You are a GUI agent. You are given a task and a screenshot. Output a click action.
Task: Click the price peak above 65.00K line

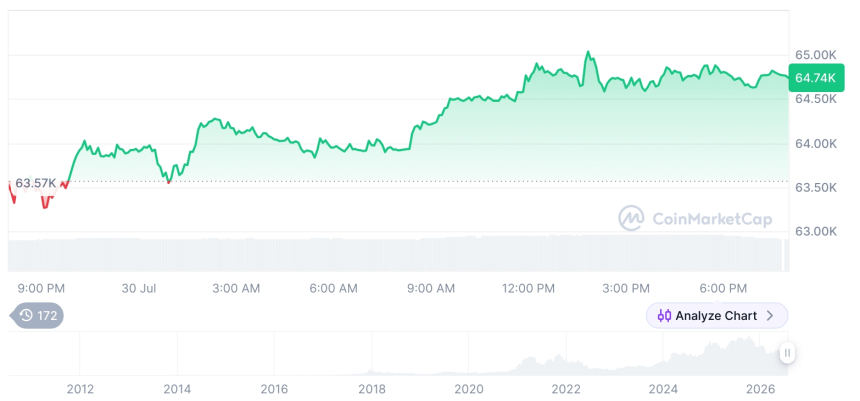(x=587, y=52)
